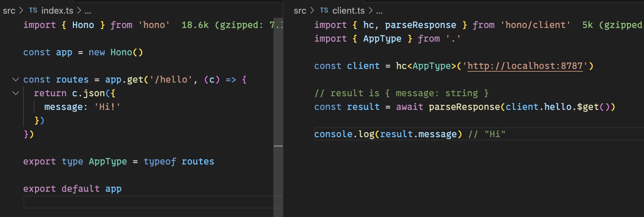The width and height of the screenshot is (644, 217).
Task: Click the 'hono' import string in index.ts
Action: click(154, 25)
